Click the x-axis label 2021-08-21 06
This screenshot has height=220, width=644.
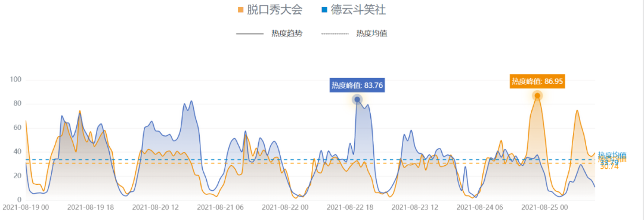click(221, 207)
